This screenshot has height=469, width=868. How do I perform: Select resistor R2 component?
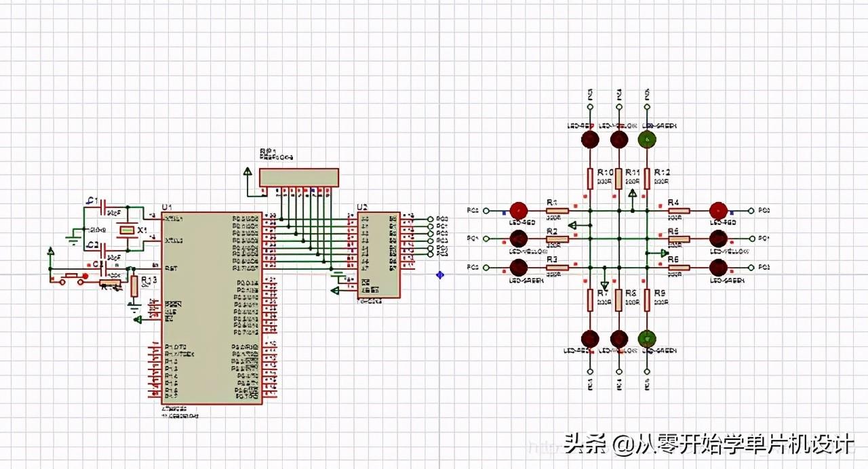point(557,239)
